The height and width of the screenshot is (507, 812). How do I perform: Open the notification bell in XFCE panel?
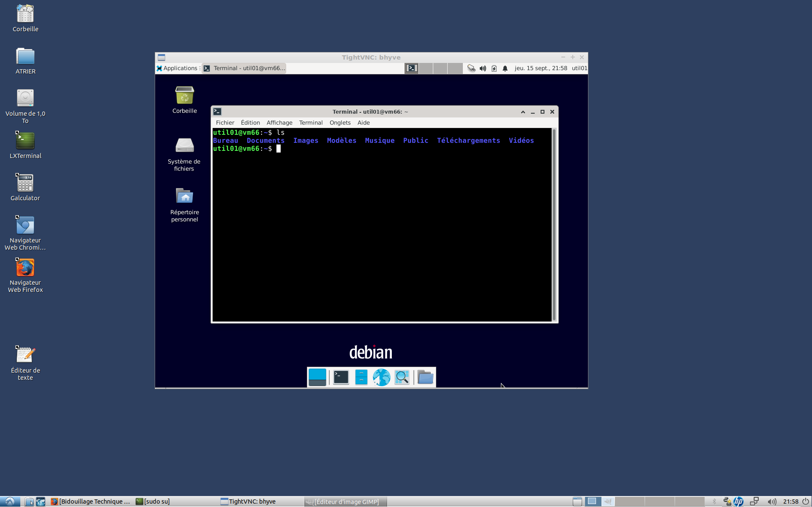coord(505,68)
